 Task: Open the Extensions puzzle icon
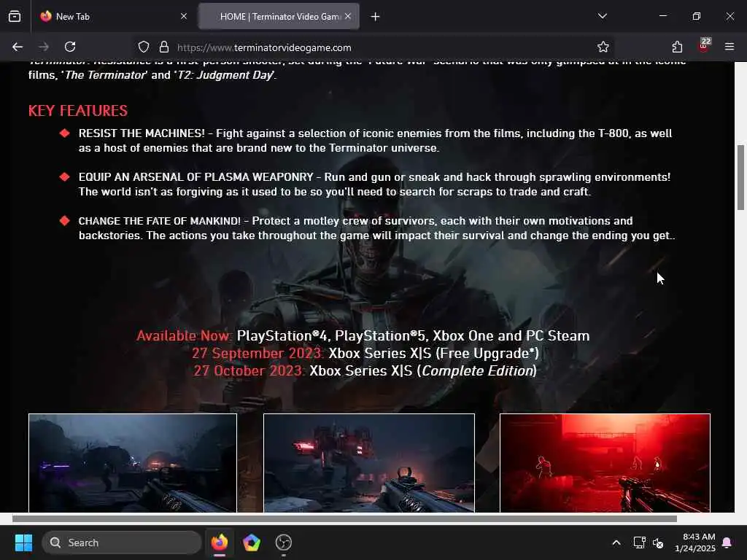coord(677,47)
